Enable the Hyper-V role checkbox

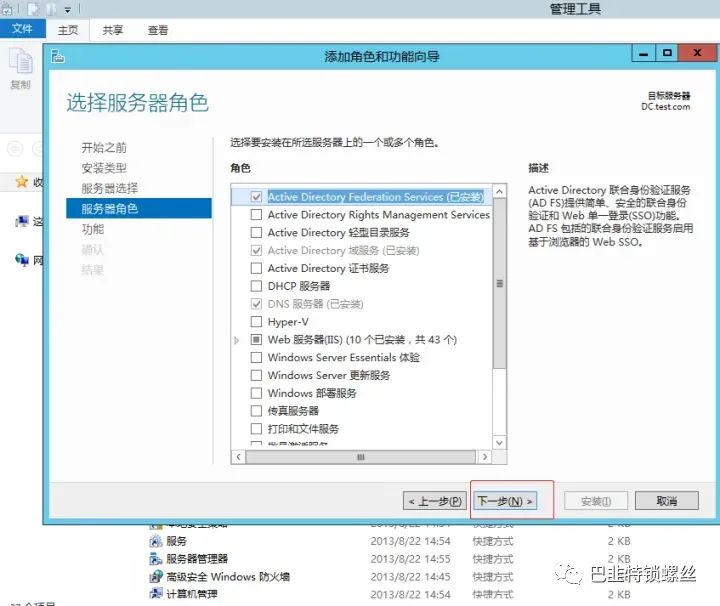click(x=256, y=321)
